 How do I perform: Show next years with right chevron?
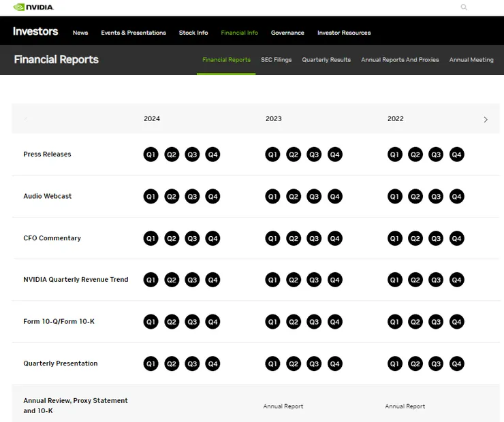pos(486,120)
